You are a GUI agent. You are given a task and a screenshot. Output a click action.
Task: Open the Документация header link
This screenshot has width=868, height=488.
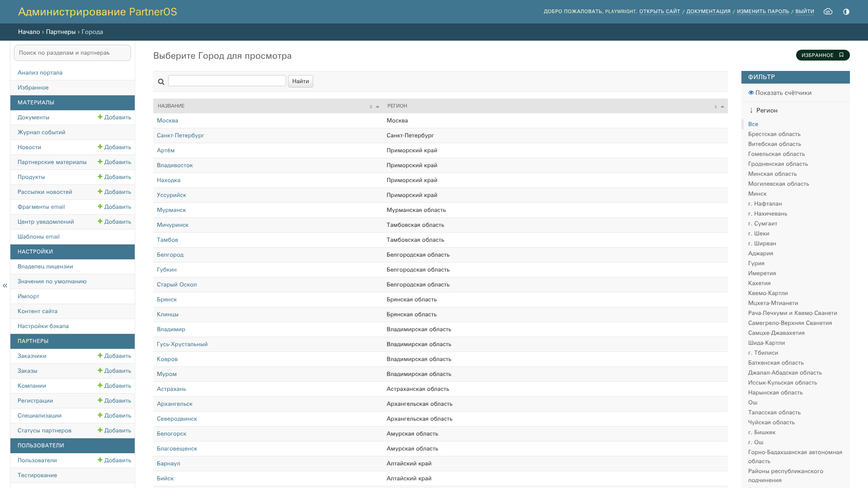(x=708, y=12)
